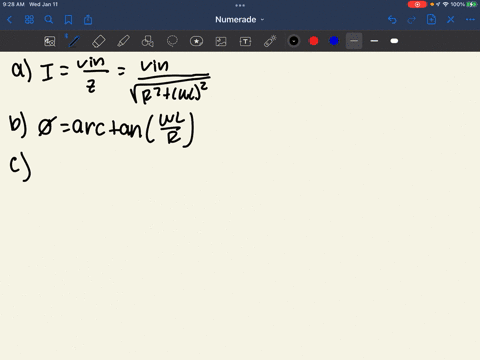Screen dimensions: 480x360
Task: Select the Shapes tool
Action: [148, 41]
